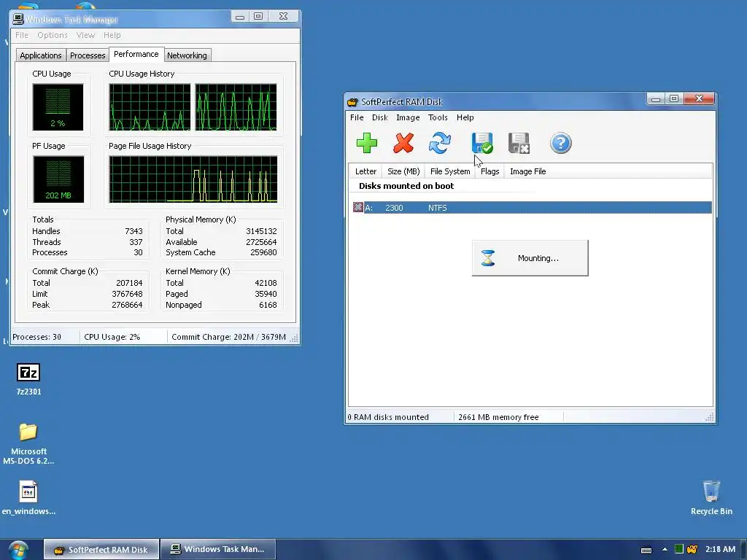Sort by the Size (MB) column header
Viewport: 747px width, 560px height.
(403, 171)
